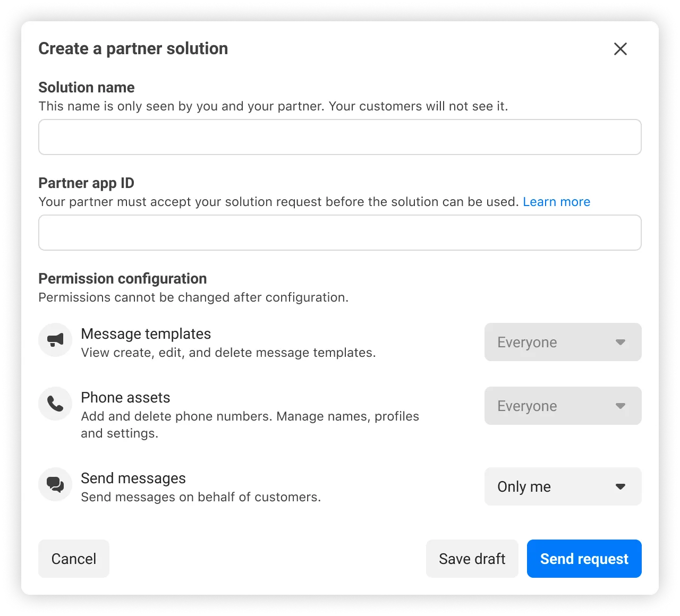Click the Permission configuration heading
The width and height of the screenshot is (680, 616).
[123, 278]
